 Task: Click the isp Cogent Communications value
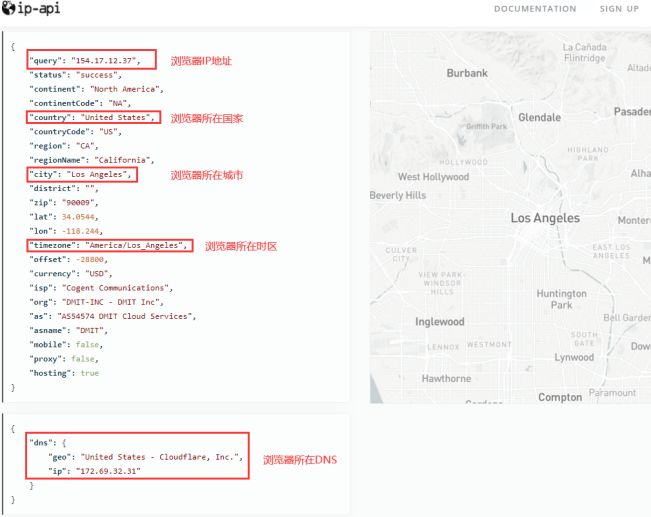[x=114, y=287]
